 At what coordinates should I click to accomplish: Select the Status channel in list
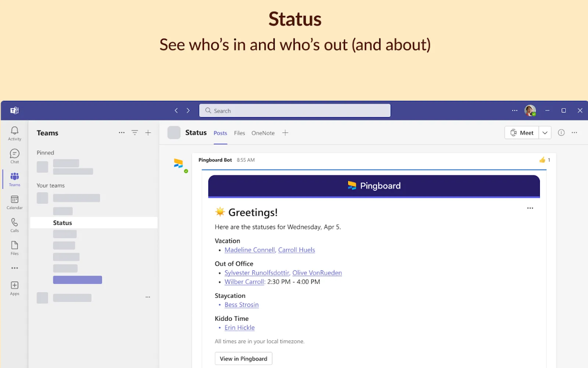click(94, 223)
